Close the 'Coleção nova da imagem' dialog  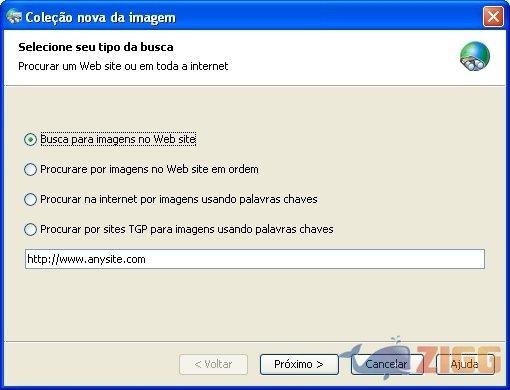tap(493, 16)
